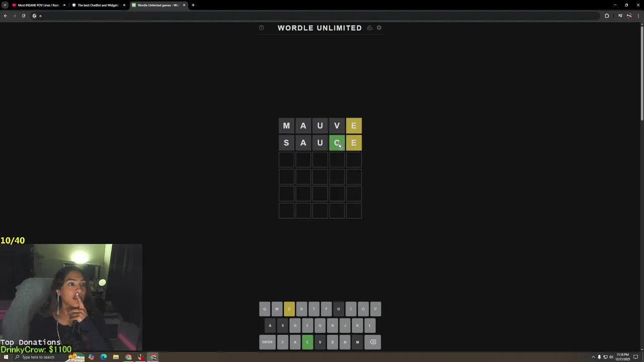
Task: Switch to The best ChatBot and Widgets tab
Action: point(98,5)
